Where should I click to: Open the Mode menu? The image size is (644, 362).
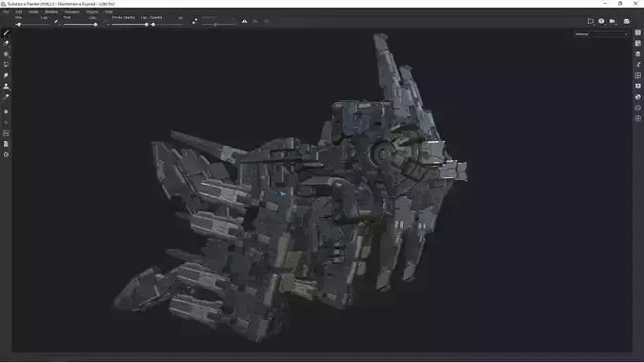tap(33, 12)
